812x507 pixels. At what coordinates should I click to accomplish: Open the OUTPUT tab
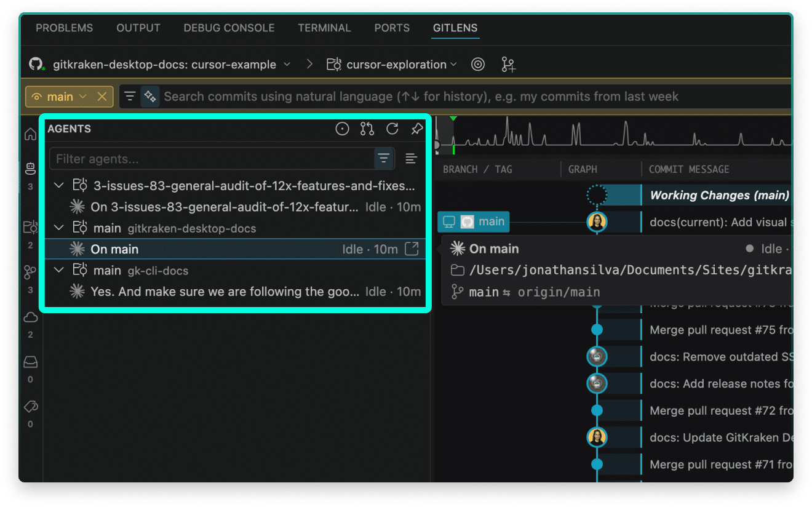(138, 28)
